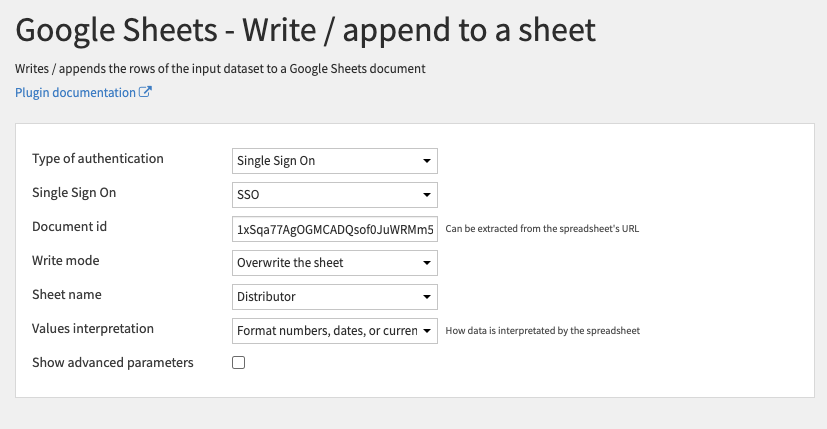
Task: Open the Write mode dropdown showing Overwrite the sheet
Action: (x=334, y=263)
